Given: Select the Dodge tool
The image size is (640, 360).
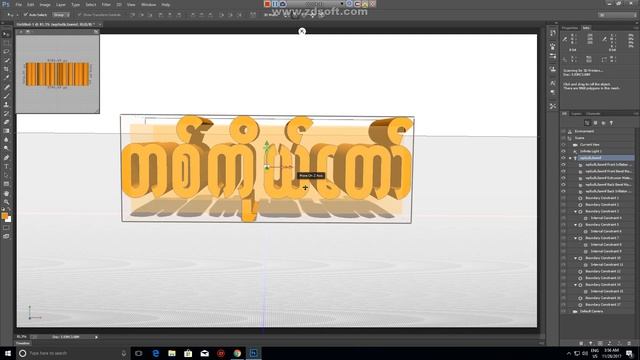Looking at the screenshot, I should pyautogui.click(x=6, y=149).
